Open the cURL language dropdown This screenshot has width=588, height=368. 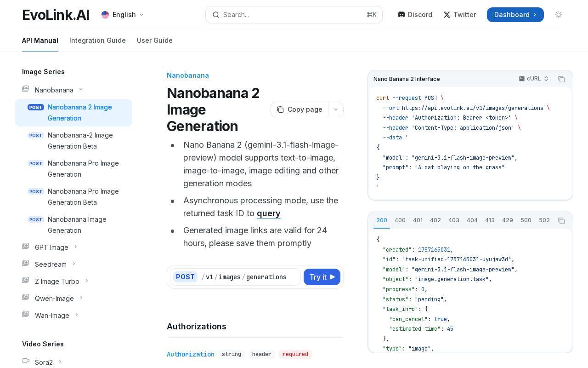tap(534, 79)
